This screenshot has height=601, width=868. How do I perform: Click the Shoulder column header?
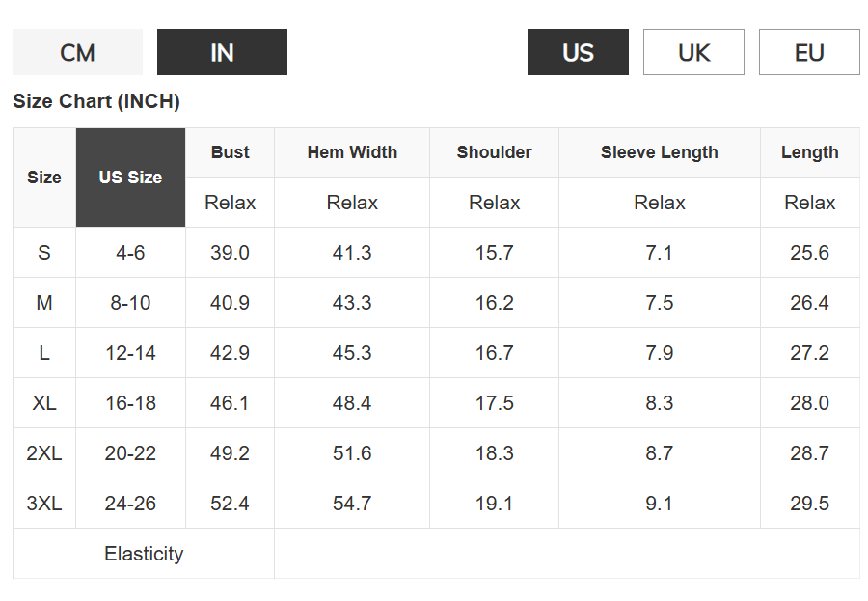(x=494, y=152)
